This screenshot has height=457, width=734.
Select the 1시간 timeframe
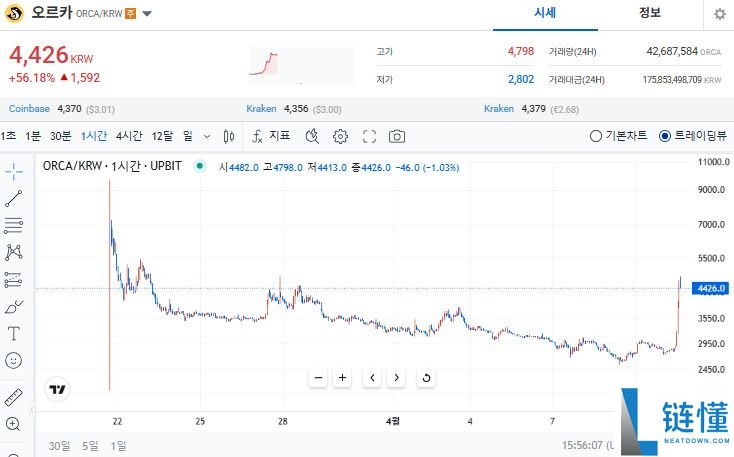(94, 136)
